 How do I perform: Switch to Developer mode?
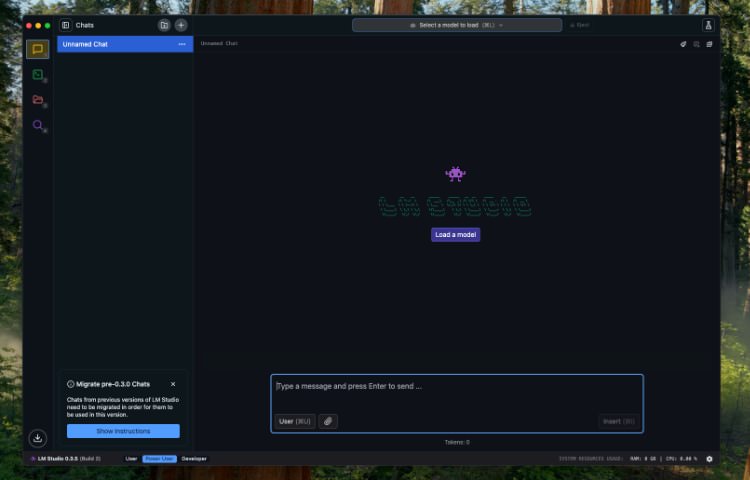[194, 459]
